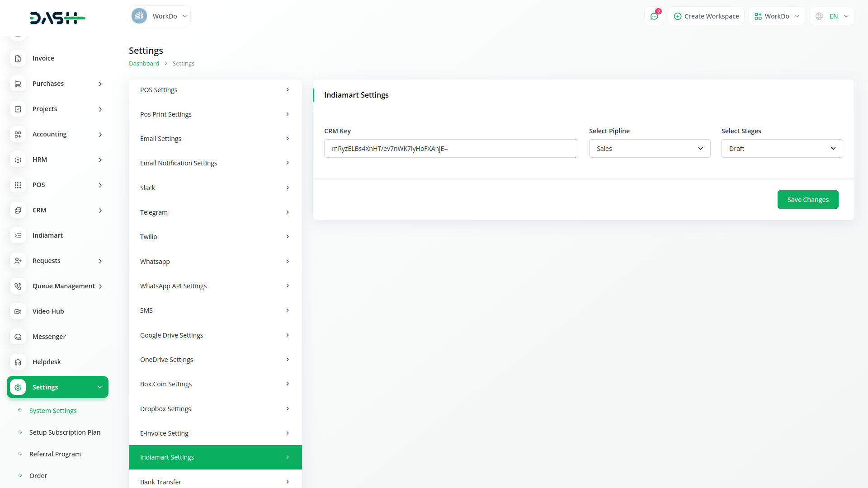Click the Save Changes button
This screenshot has width=868, height=488.
coord(807,200)
